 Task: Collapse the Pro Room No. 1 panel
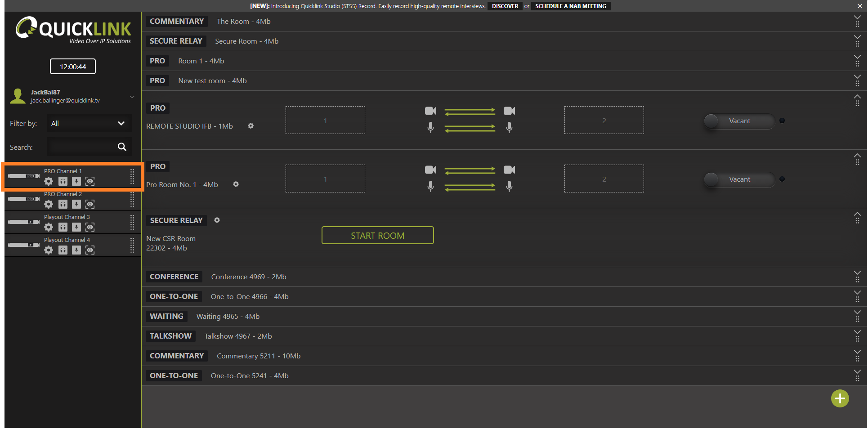click(857, 155)
